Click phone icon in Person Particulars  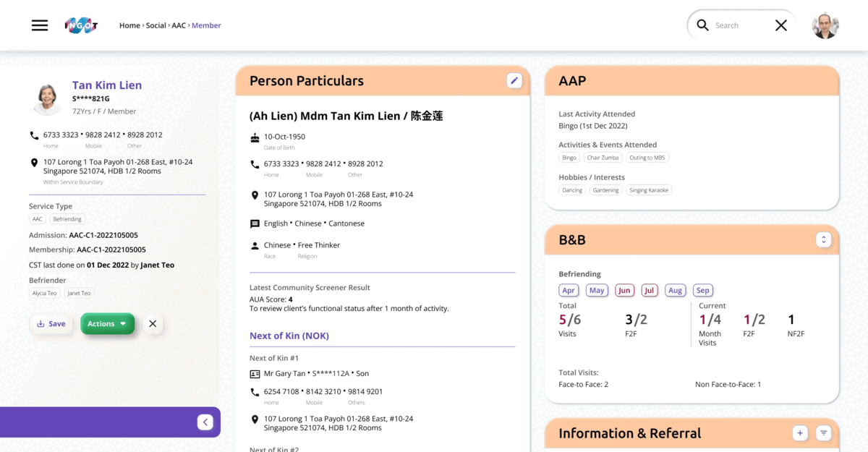[255, 164]
